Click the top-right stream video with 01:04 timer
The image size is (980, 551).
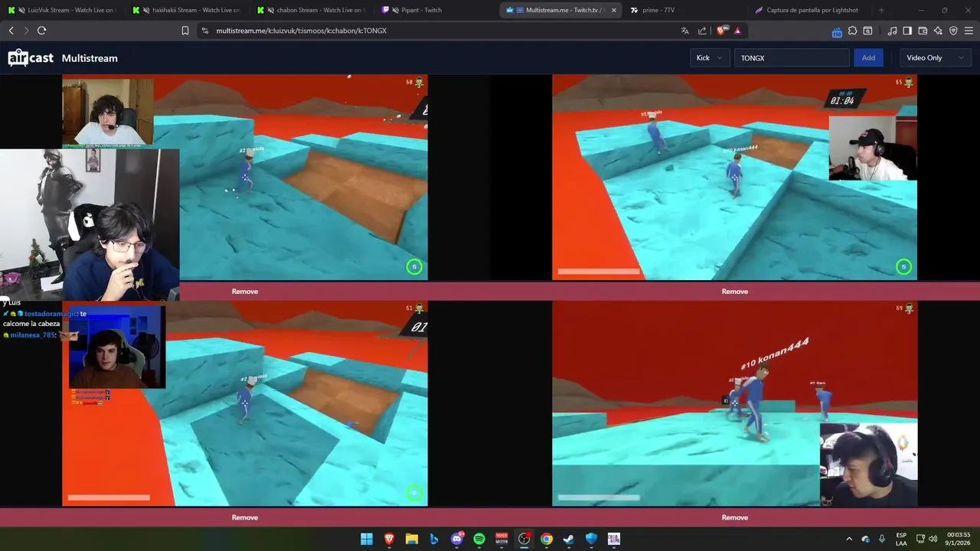pyautogui.click(x=734, y=177)
